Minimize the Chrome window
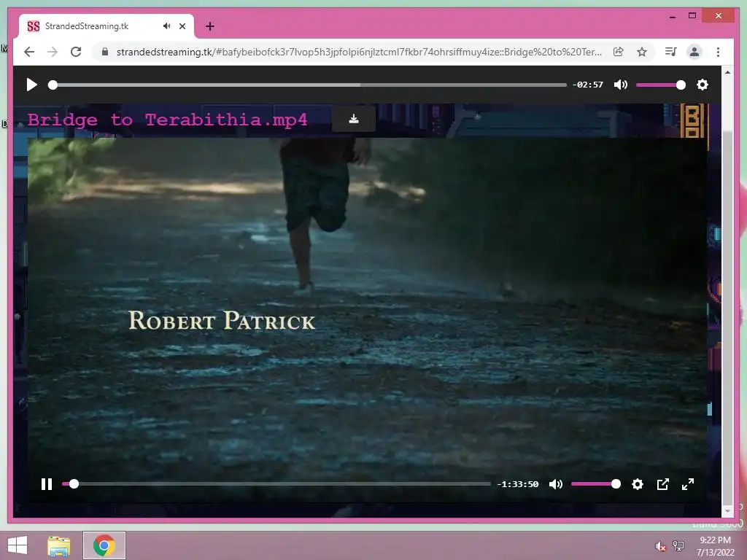The height and width of the screenshot is (560, 747). pos(672,16)
